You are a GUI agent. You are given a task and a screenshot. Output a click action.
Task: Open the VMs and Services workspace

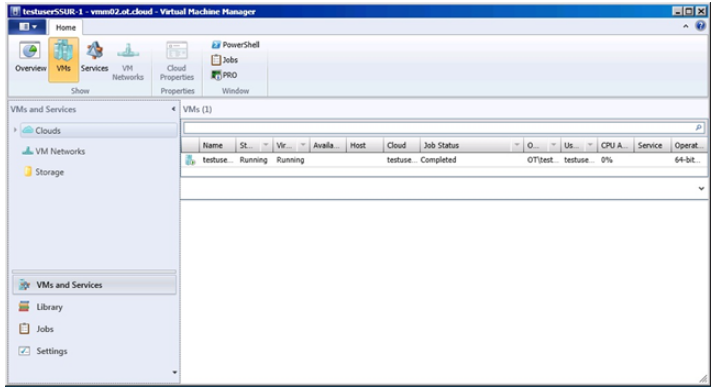(94, 285)
